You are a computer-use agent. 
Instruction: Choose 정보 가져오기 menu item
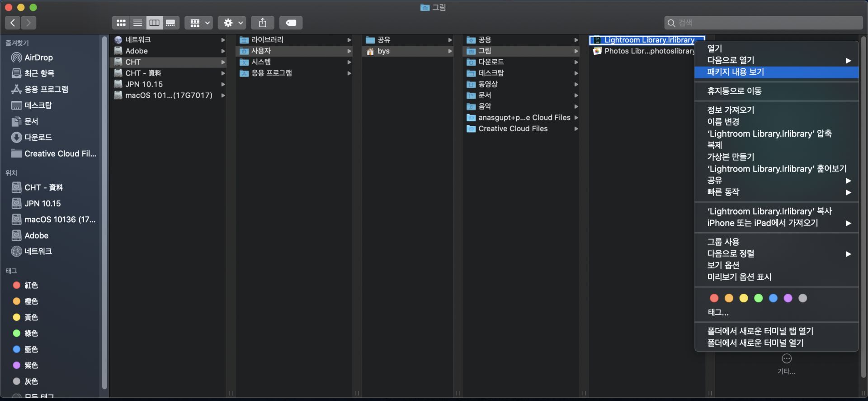tap(776, 110)
